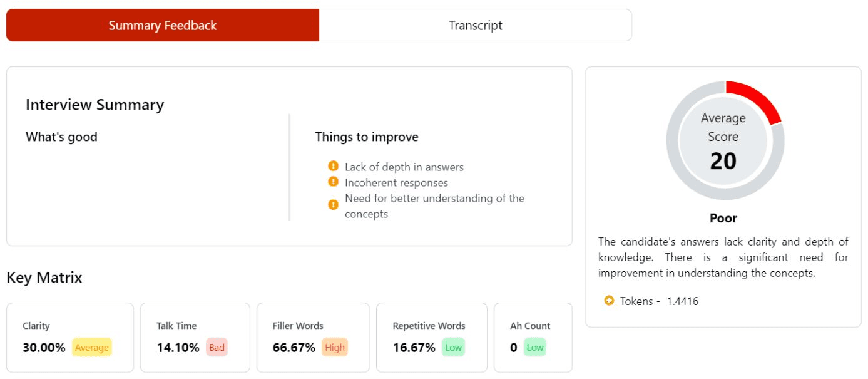Click the High badge for Filler Words
The height and width of the screenshot is (379, 868).
[335, 348]
